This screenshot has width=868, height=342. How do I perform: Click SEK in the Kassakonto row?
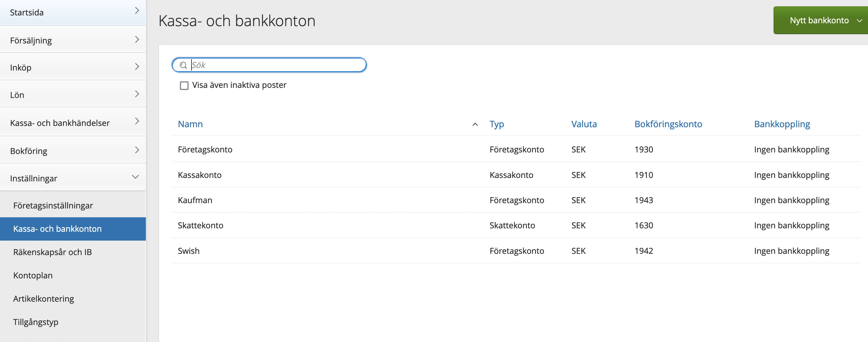[x=579, y=175]
